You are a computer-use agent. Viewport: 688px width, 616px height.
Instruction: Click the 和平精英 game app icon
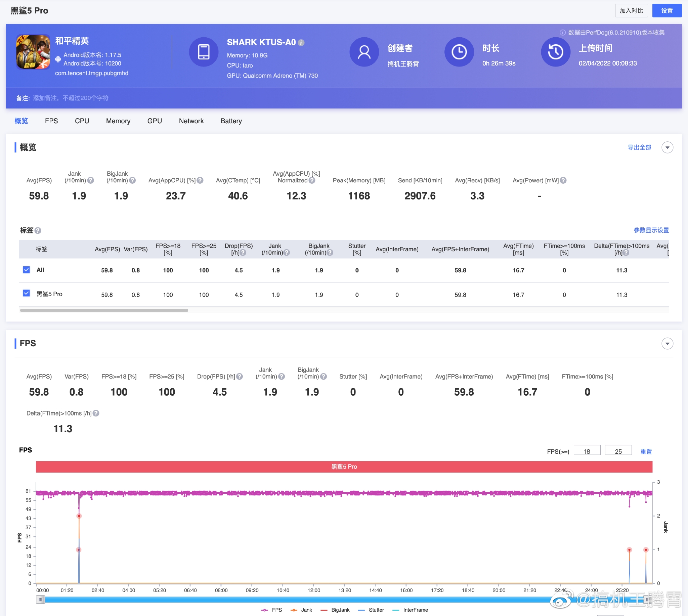[x=33, y=52]
